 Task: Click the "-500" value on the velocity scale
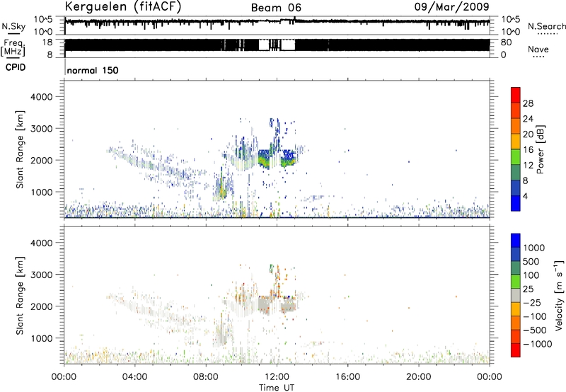[535, 330]
